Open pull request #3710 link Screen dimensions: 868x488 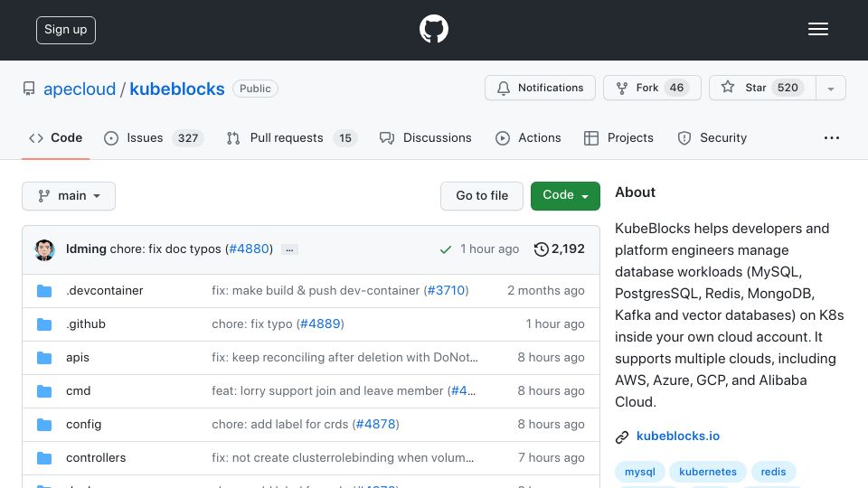point(446,290)
